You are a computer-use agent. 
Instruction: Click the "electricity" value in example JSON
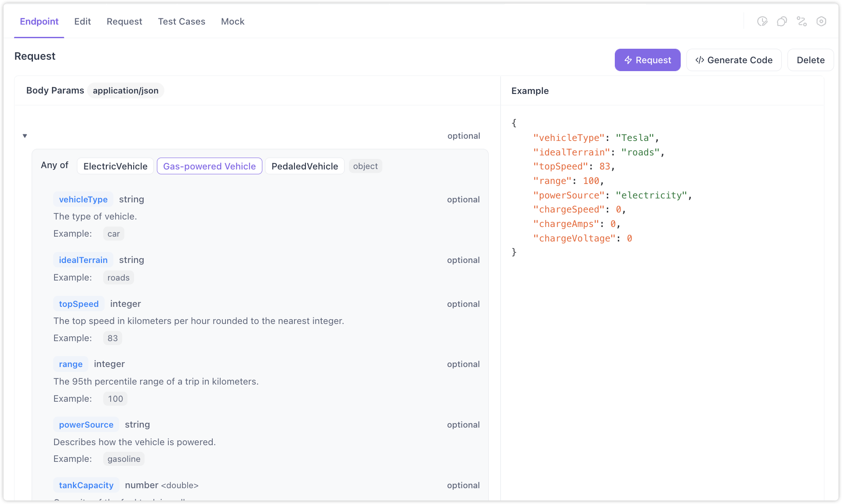(x=651, y=195)
